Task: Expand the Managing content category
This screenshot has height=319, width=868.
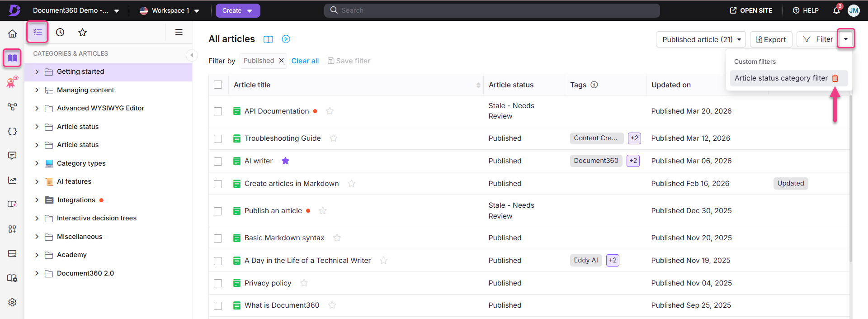Action: pyautogui.click(x=37, y=90)
